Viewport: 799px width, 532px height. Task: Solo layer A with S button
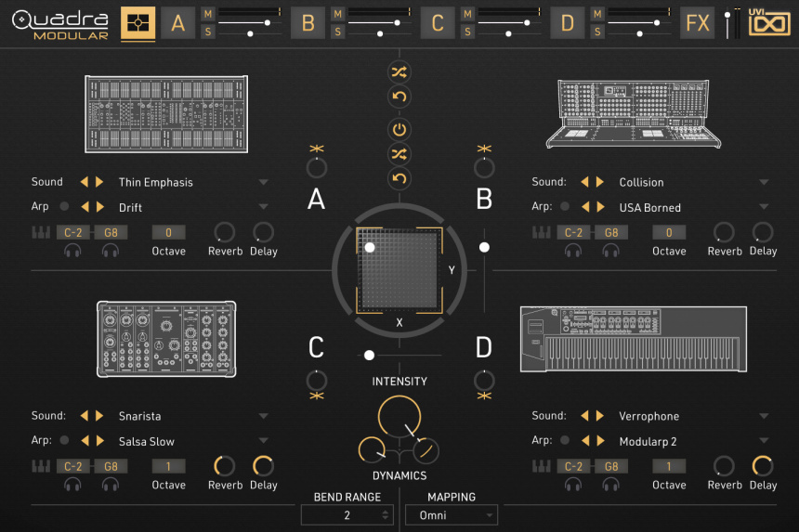[x=208, y=32]
